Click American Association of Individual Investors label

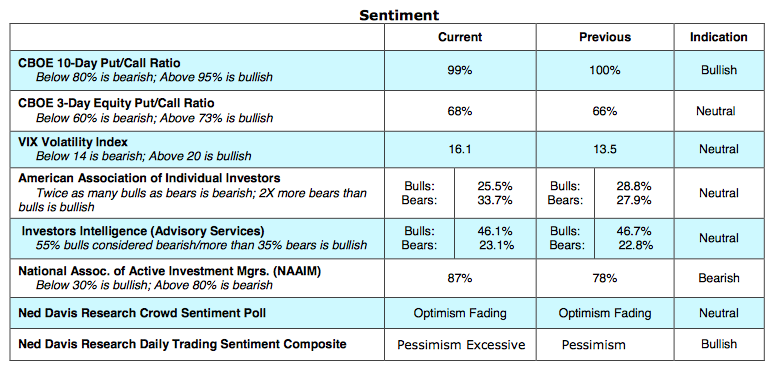[x=149, y=178]
